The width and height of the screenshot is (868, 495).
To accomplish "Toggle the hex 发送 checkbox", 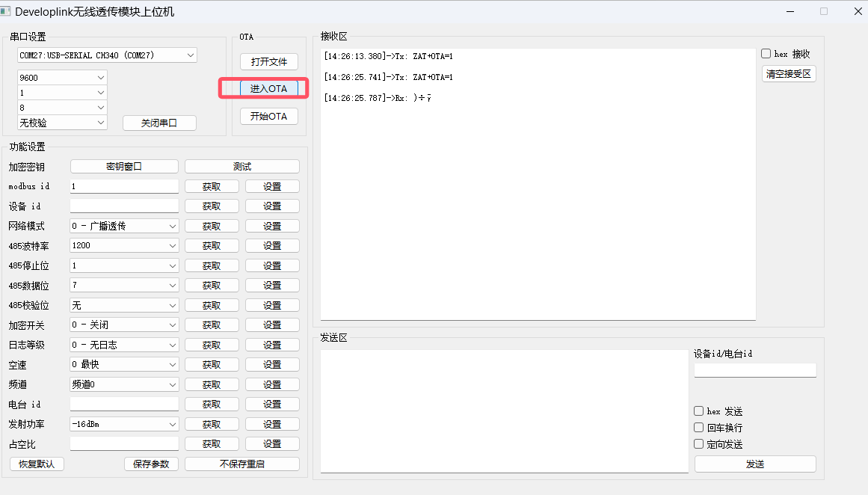I will point(699,411).
